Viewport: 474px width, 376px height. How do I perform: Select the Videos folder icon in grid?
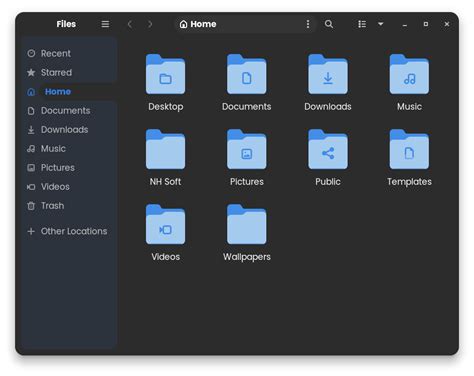click(165, 224)
